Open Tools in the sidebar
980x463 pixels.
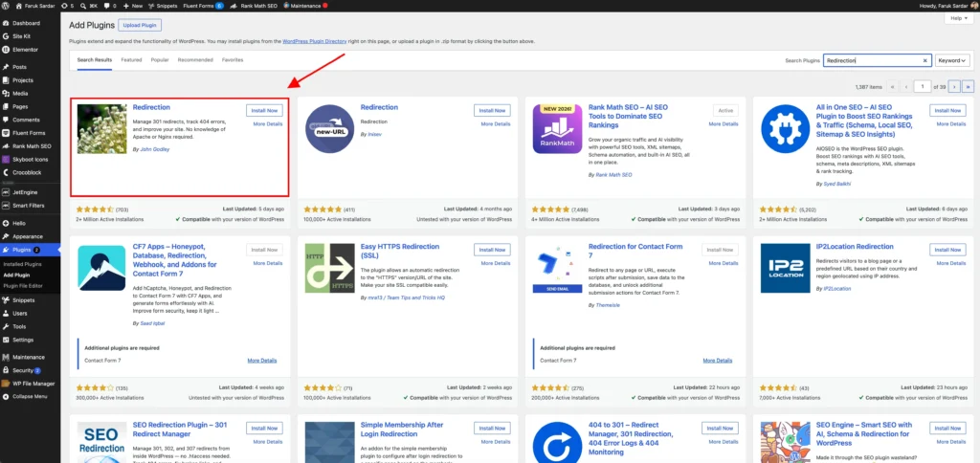(19, 326)
